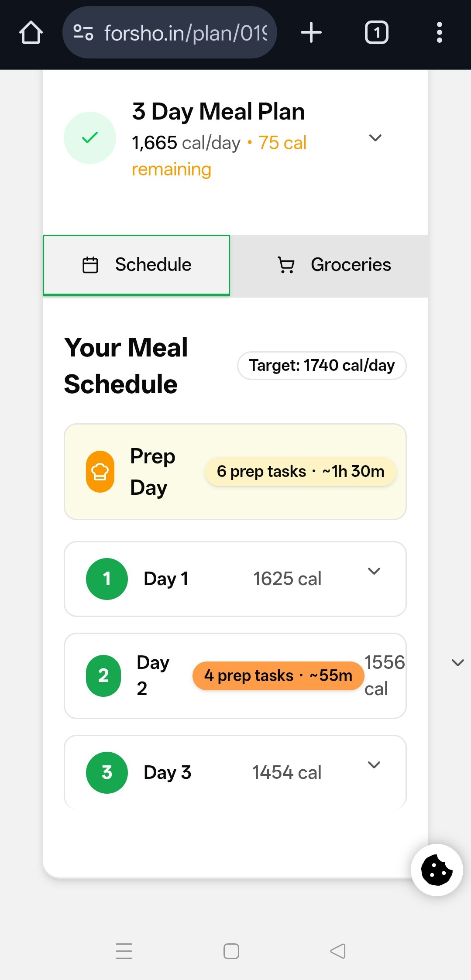This screenshot has height=980, width=471.
Task: Tap the Android back navigation button
Action: click(x=338, y=951)
